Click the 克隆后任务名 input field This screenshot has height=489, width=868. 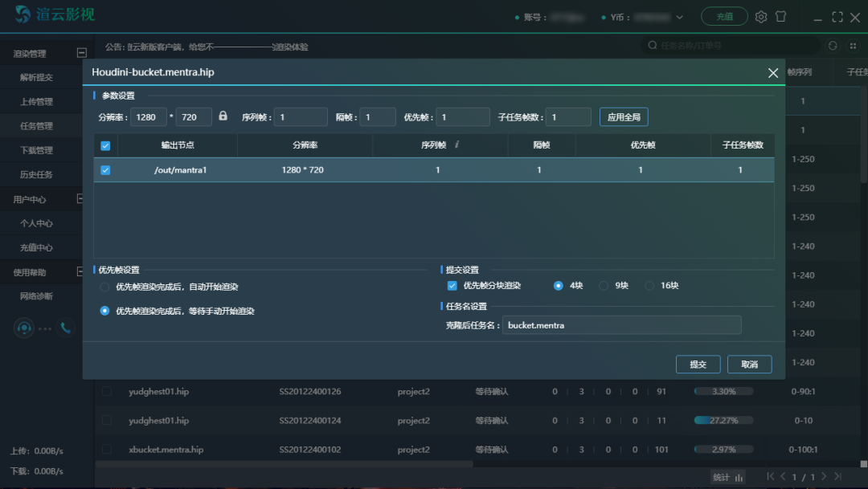[x=621, y=325]
